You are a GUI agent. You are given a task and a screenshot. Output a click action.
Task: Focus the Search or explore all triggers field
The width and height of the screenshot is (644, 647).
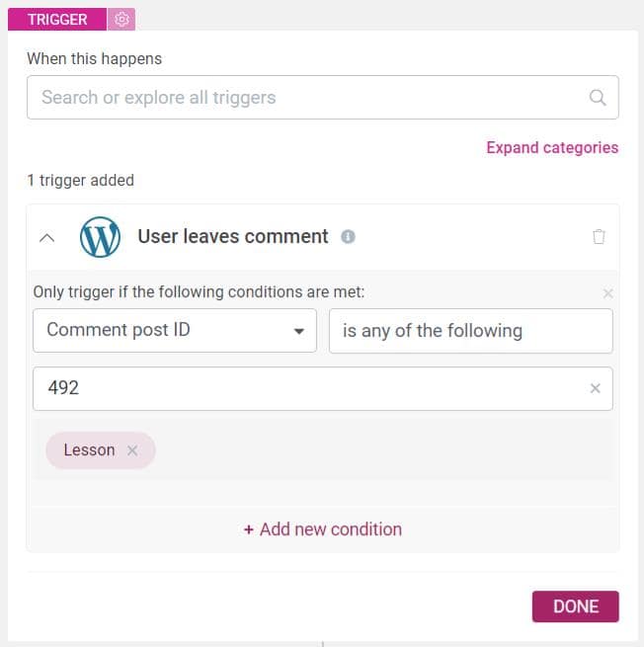(323, 98)
